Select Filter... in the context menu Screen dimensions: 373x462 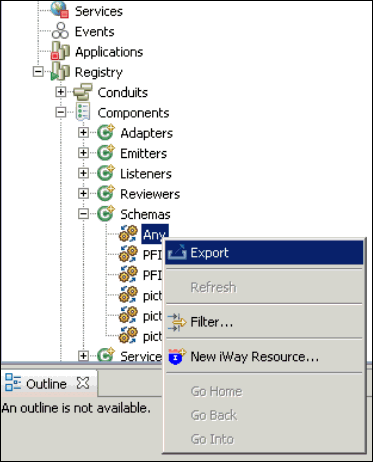click(x=264, y=322)
